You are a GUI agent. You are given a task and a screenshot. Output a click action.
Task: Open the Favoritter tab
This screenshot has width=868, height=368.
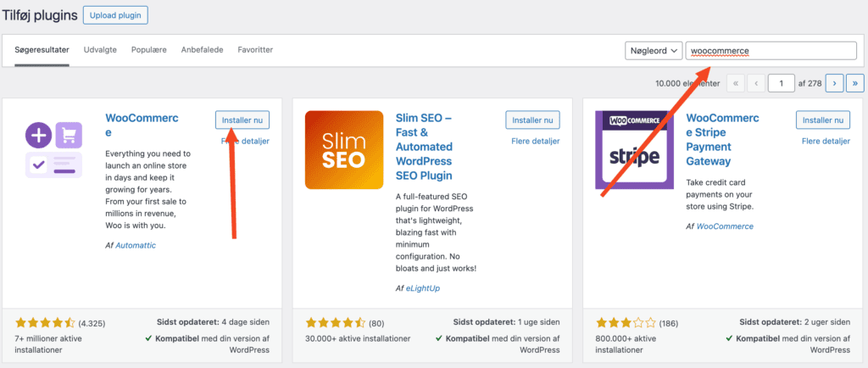pyautogui.click(x=255, y=50)
